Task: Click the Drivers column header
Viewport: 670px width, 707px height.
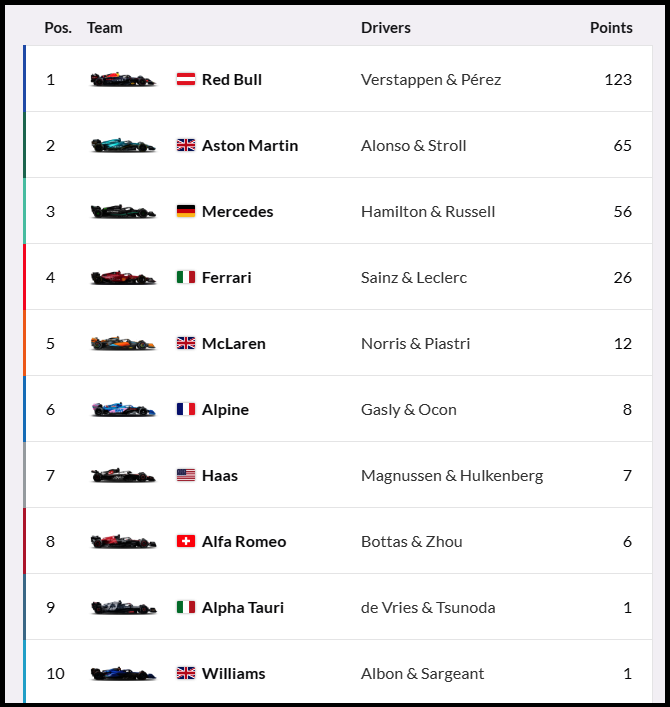Action: [385, 28]
